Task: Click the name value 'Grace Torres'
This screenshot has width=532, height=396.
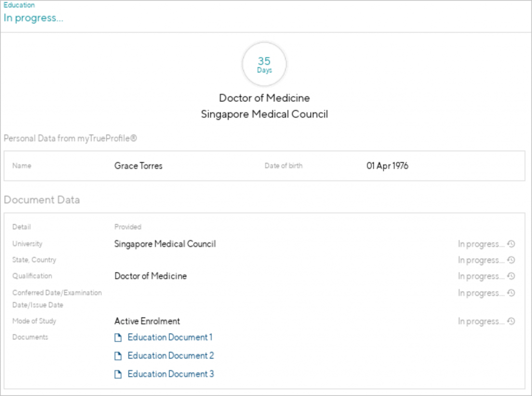Action: tap(138, 166)
